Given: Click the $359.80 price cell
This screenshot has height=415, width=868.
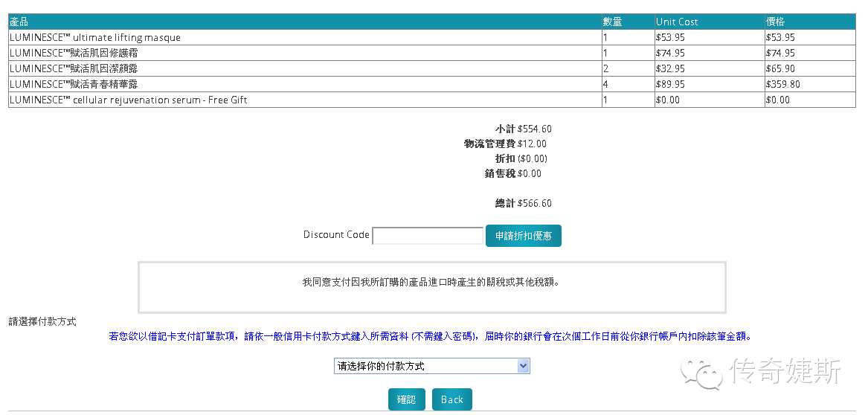Looking at the screenshot, I should (x=811, y=84).
